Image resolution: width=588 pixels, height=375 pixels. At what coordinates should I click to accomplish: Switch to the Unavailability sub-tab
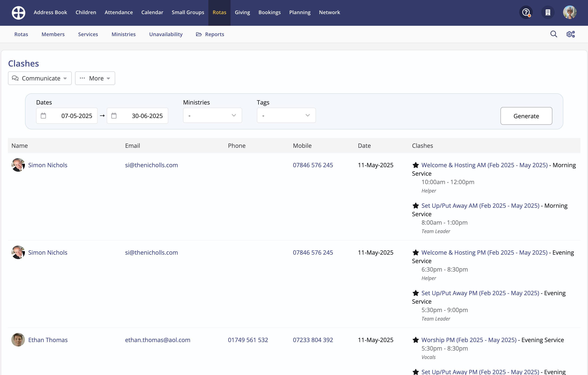click(166, 34)
